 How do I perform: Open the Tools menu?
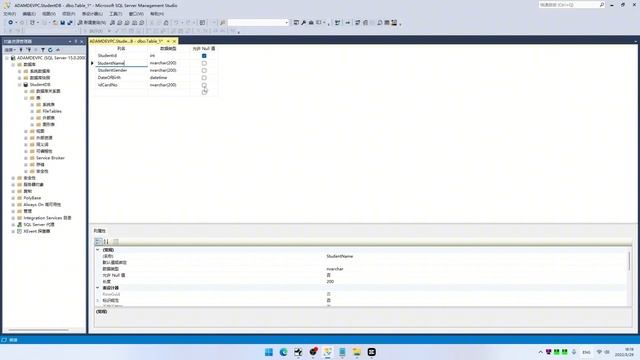pyautogui.click(x=116, y=14)
